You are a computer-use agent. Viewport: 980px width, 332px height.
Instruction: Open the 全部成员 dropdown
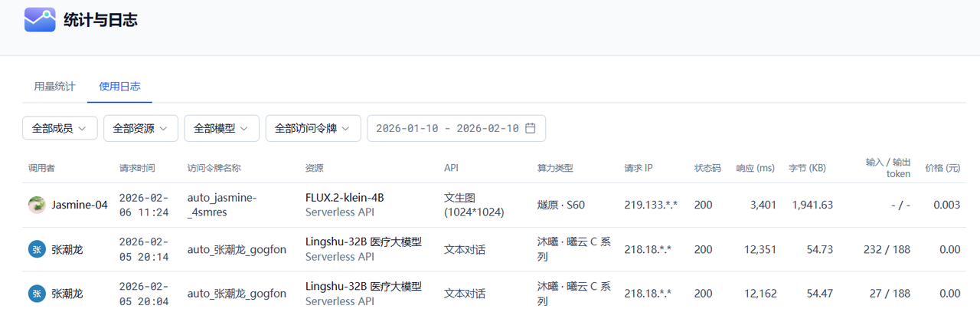60,128
